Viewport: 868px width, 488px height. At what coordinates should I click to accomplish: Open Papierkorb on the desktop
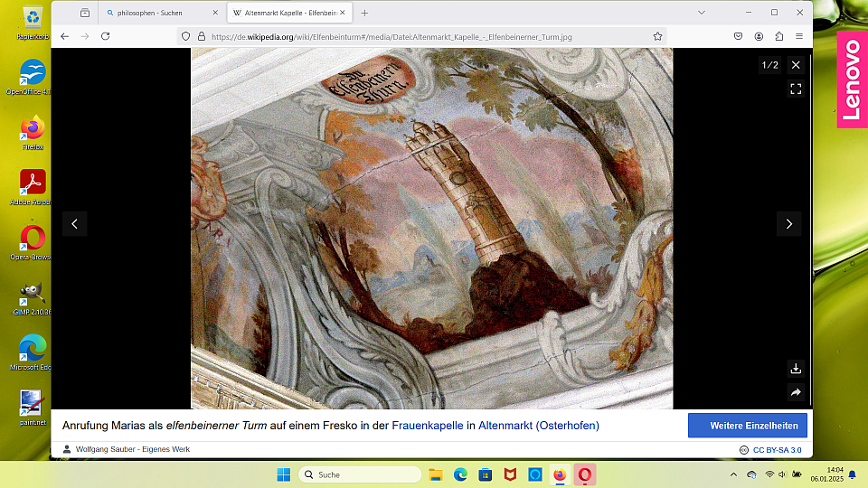point(33,23)
